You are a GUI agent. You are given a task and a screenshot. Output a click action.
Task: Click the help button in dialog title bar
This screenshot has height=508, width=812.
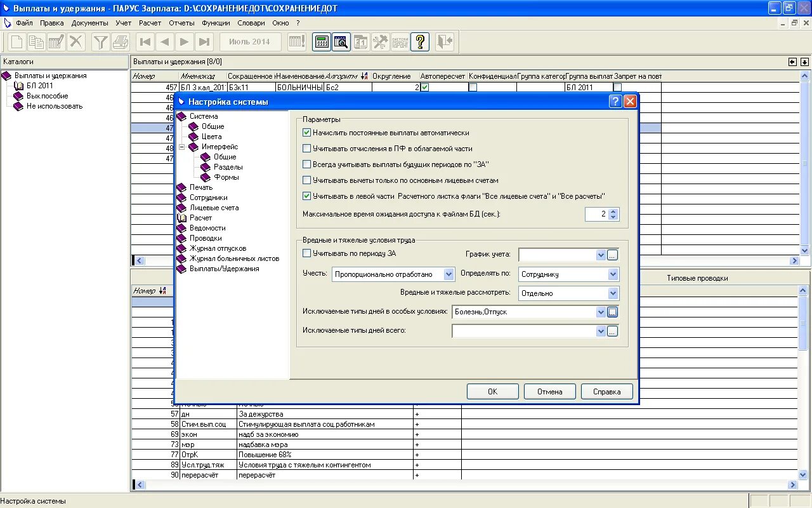coord(615,102)
